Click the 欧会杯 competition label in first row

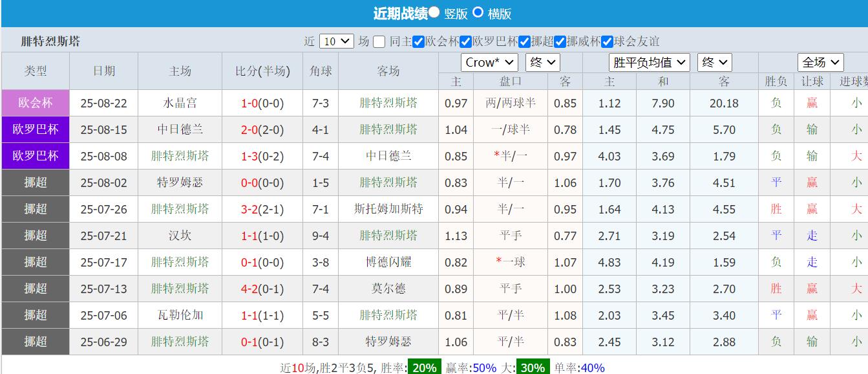(35, 103)
